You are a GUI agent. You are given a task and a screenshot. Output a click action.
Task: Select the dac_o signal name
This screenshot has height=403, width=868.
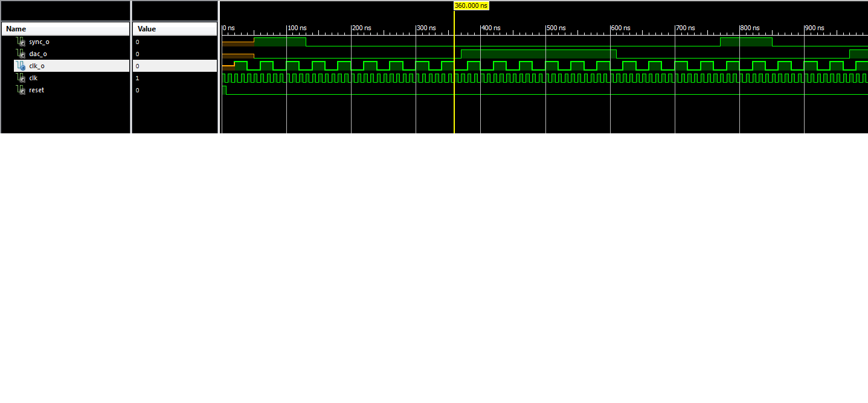pyautogui.click(x=38, y=54)
